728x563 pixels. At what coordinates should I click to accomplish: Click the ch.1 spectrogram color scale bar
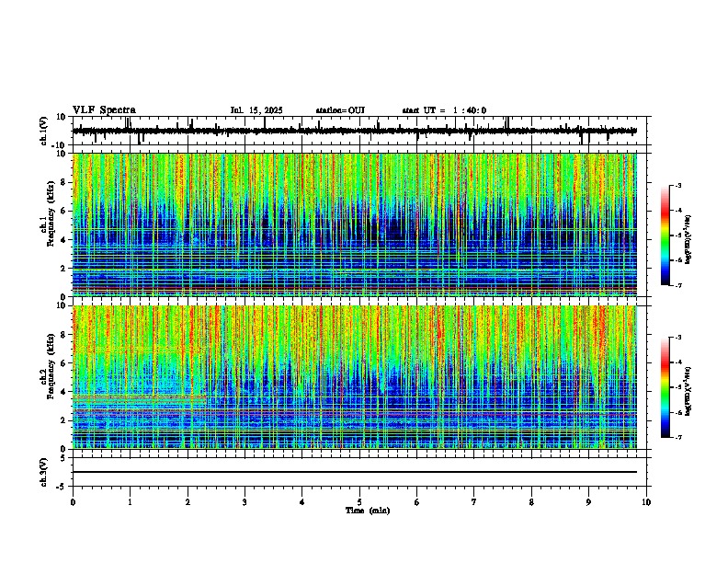[x=665, y=236]
